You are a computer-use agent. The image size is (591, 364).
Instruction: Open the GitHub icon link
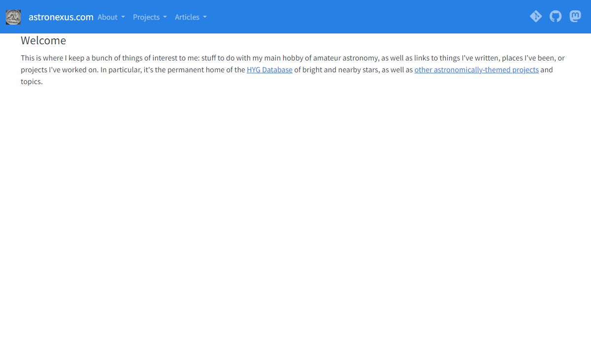[556, 17]
